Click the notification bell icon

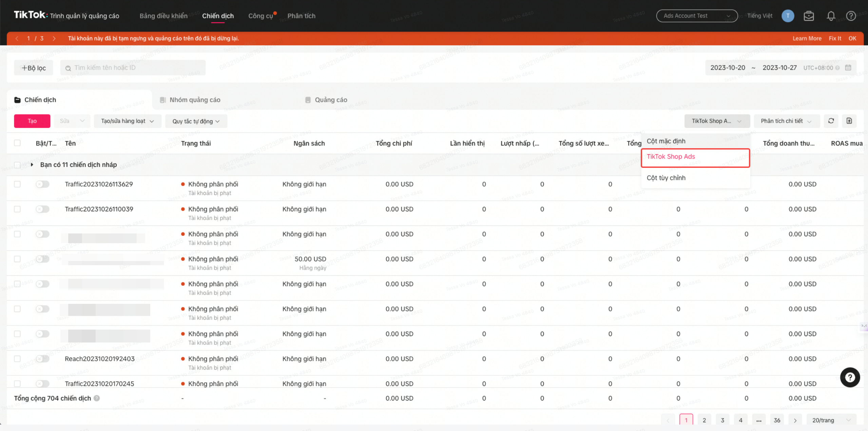[831, 16]
